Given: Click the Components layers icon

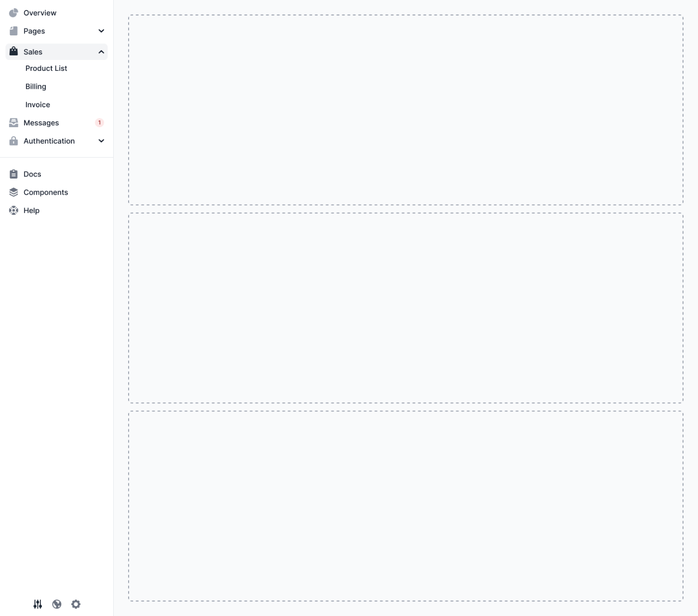Looking at the screenshot, I should (x=13, y=193).
